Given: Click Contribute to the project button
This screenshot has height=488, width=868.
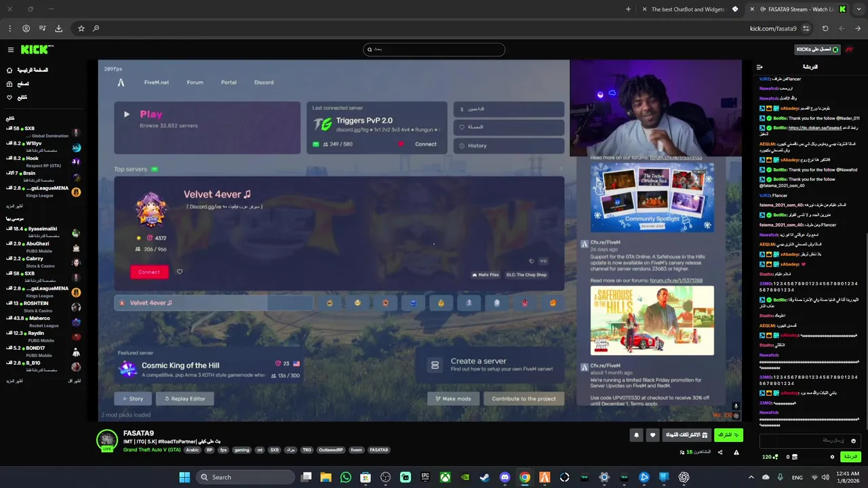Looking at the screenshot, I should tap(524, 399).
